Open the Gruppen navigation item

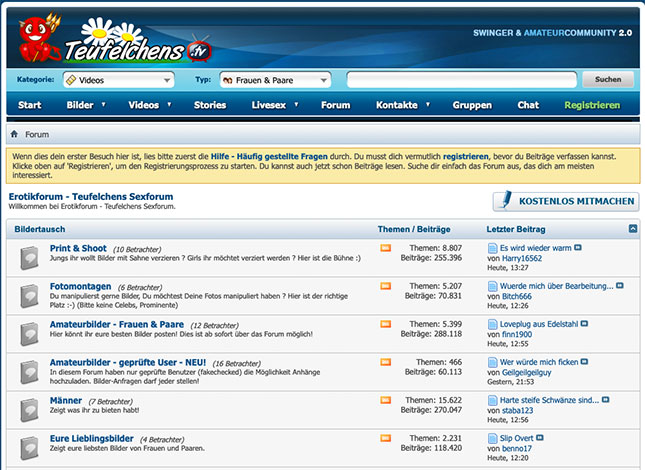pyautogui.click(x=471, y=105)
